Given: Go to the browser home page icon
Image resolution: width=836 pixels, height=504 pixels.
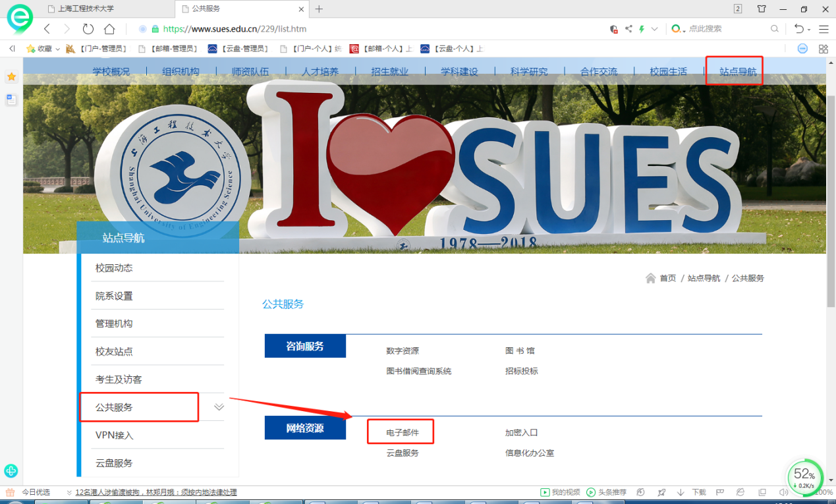Looking at the screenshot, I should (109, 29).
